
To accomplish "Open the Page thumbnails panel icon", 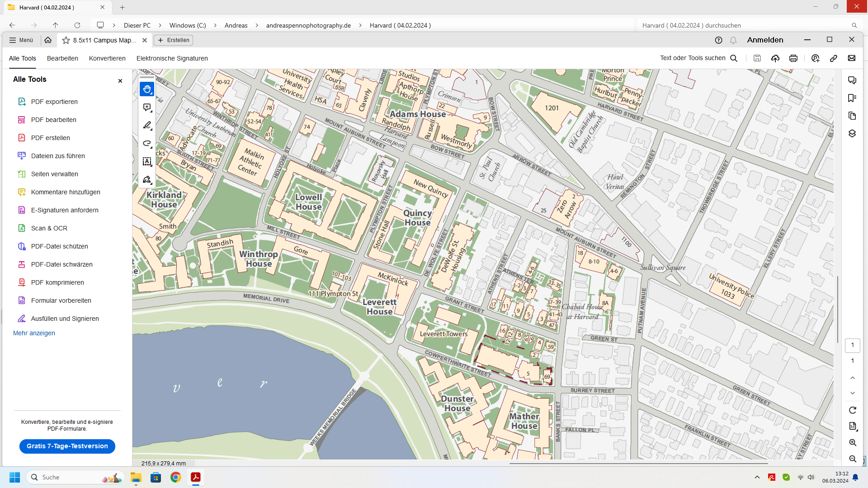I will pos(852,116).
